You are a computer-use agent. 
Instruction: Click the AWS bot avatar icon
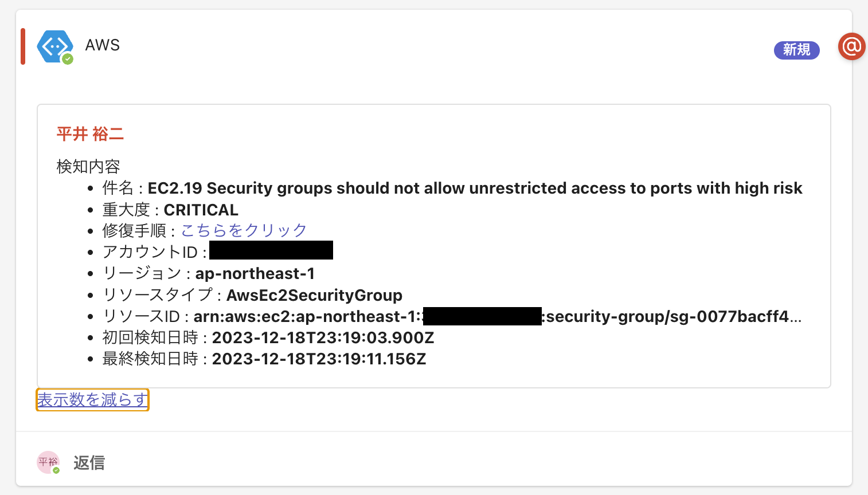pos(54,46)
